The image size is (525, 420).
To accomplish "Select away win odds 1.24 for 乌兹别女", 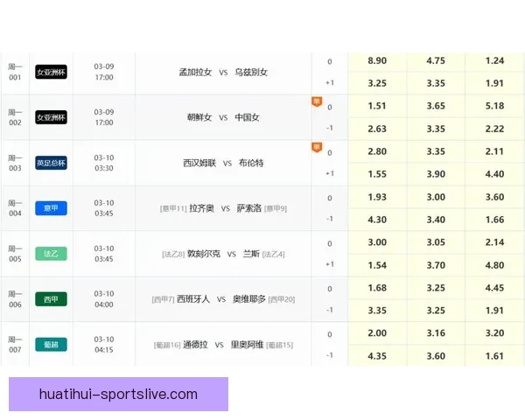I will coord(494,60).
